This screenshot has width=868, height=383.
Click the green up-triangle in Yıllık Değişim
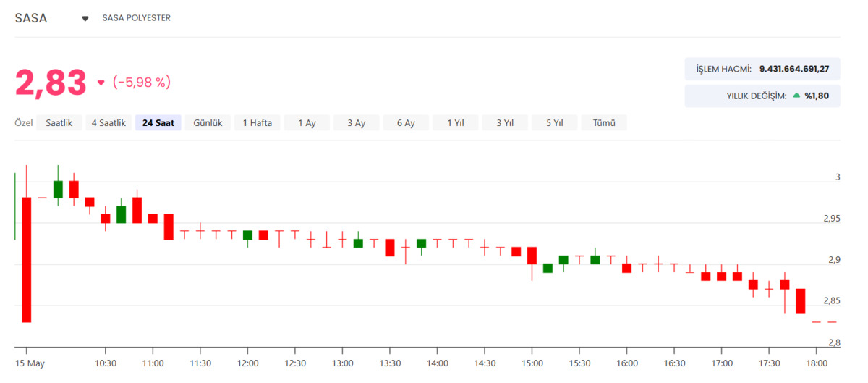click(x=796, y=96)
